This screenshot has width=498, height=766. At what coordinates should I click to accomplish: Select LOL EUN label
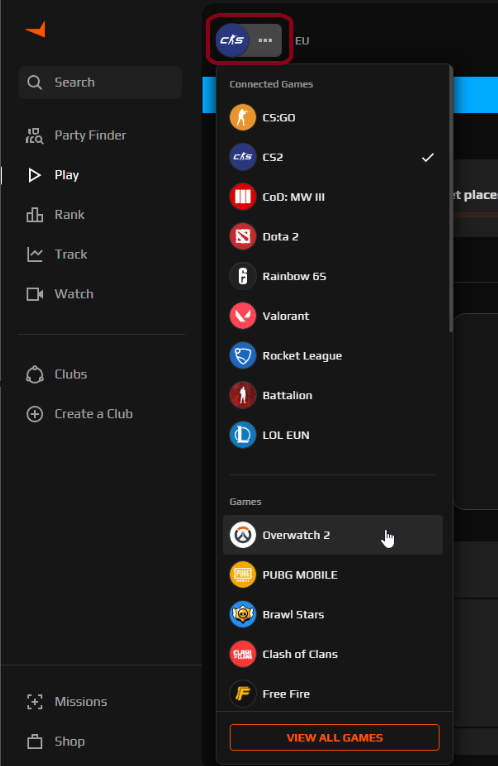tap(286, 435)
